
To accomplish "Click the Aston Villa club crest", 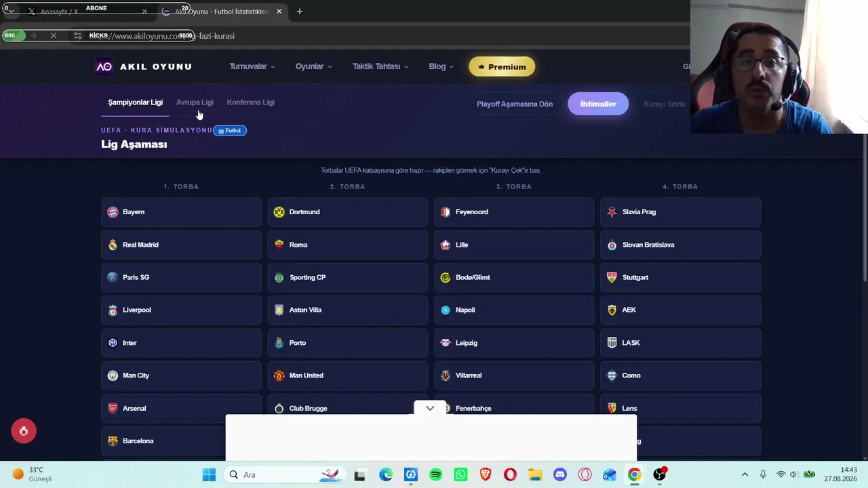I will pos(279,310).
